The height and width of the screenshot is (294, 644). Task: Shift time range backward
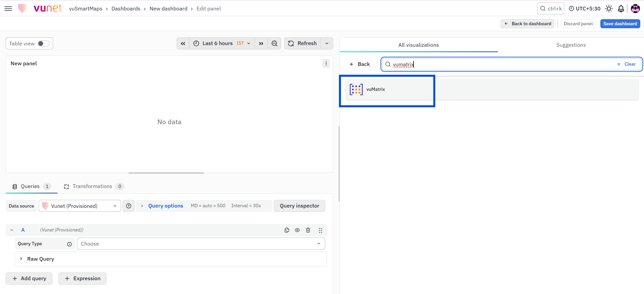(183, 43)
